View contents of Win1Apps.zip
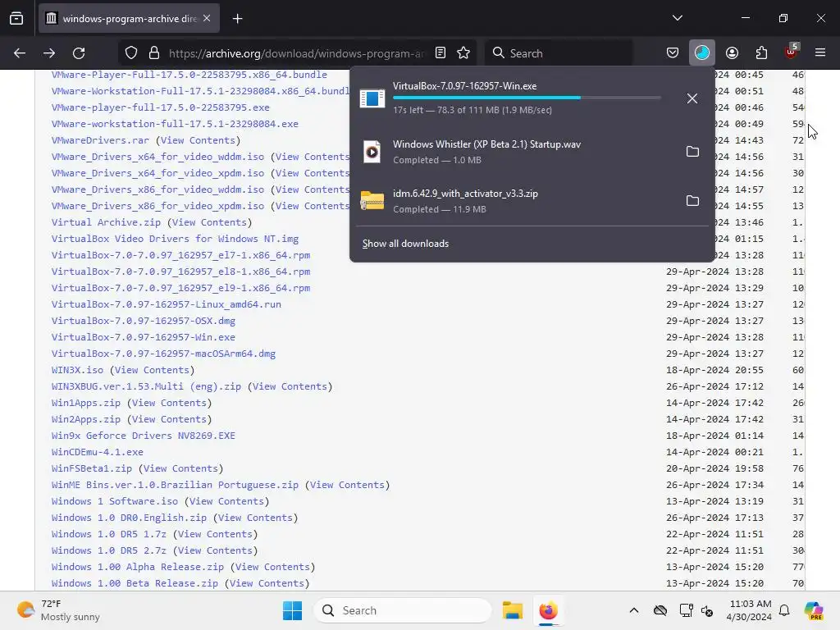 pyautogui.click(x=169, y=403)
